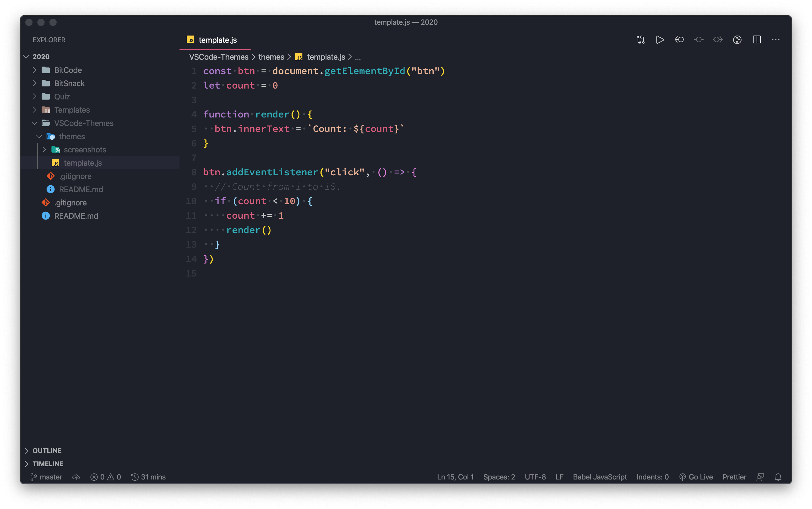
Task: Click themes in the breadcrumb path
Action: 271,57
